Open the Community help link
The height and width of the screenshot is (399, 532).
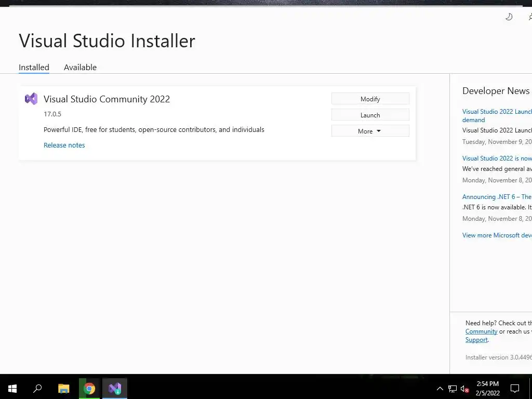pos(481,331)
